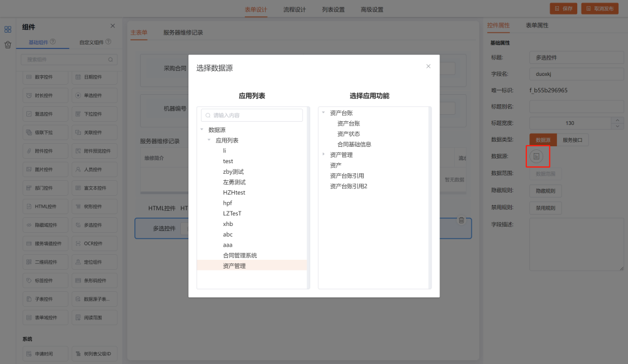The image size is (628, 364).
Task: Open the 表单属性 tab
Action: tap(536, 26)
